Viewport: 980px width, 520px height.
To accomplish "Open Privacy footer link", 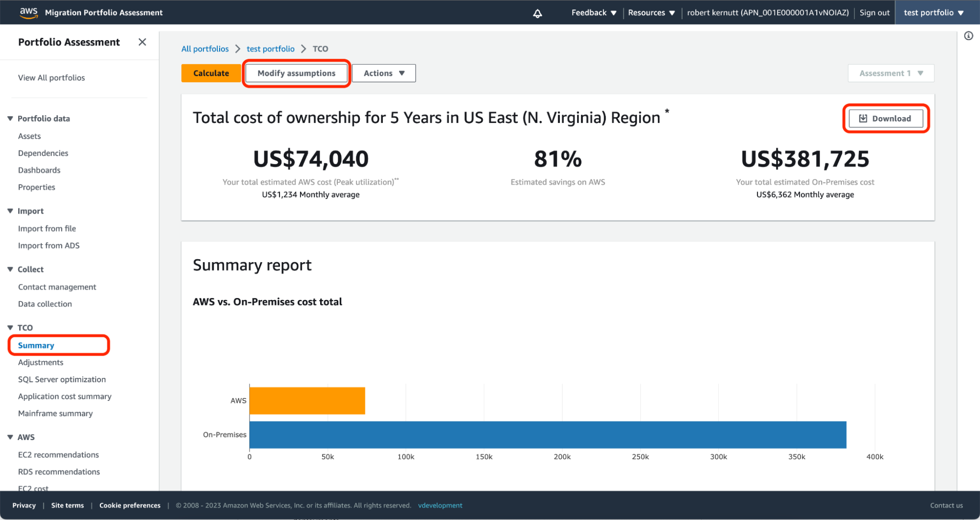I will click(24, 506).
